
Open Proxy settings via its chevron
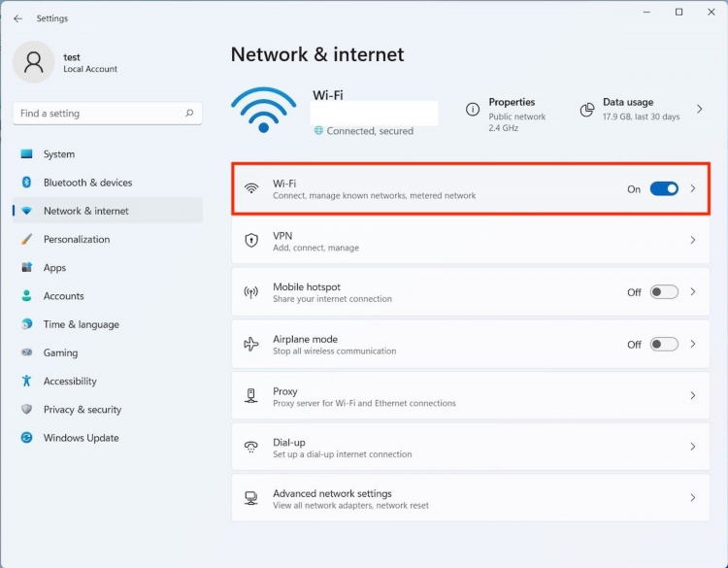point(693,396)
